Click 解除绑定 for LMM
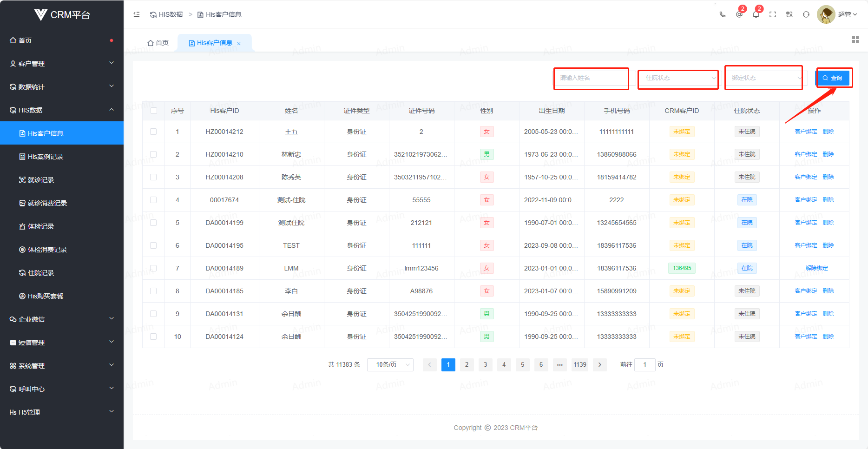 coord(816,268)
